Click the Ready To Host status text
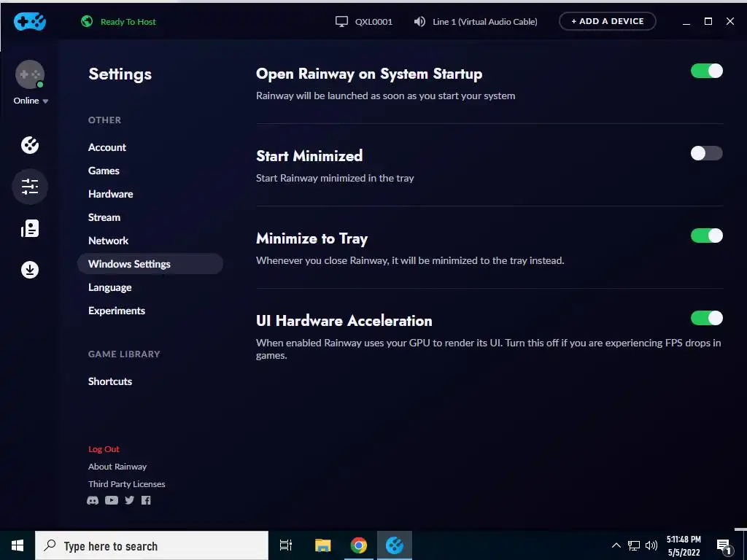 point(128,22)
